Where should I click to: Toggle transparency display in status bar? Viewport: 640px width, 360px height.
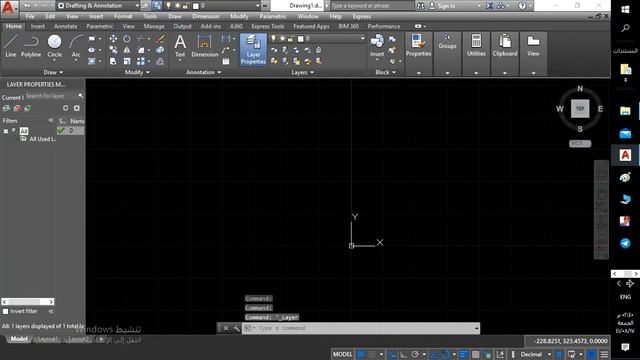pyautogui.click(x=476, y=354)
